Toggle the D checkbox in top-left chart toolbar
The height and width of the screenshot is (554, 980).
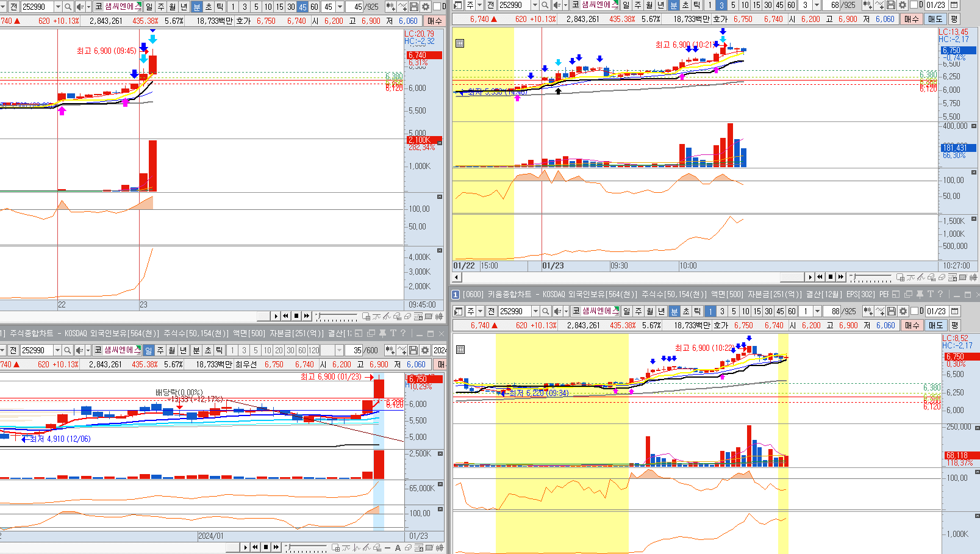[x=436, y=7]
